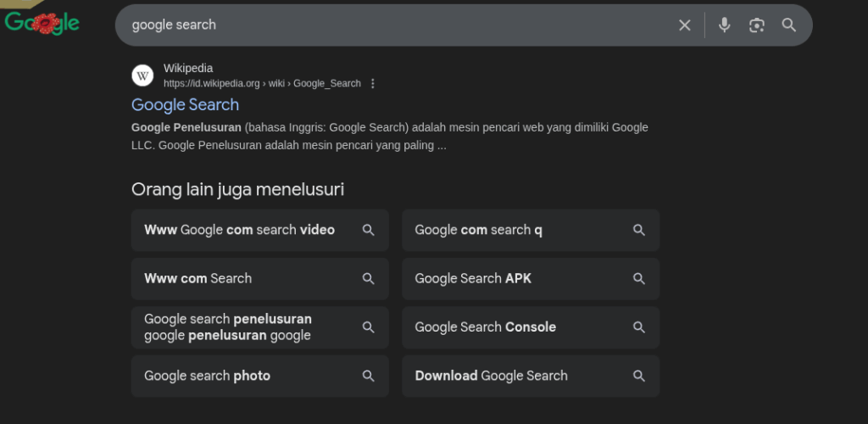The width and height of the screenshot is (868, 424).
Task: Click magnifier icon on 'Download Google Search'
Action: (x=639, y=376)
